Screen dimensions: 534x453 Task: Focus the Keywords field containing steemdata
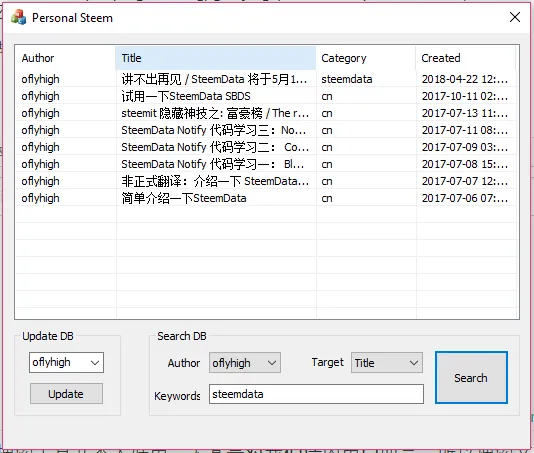[x=316, y=394]
